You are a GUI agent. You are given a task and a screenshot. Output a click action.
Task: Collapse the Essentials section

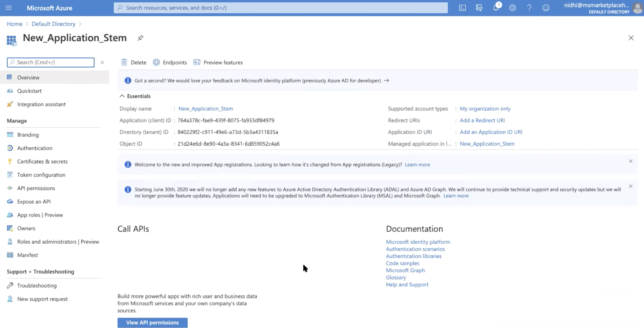[122, 96]
